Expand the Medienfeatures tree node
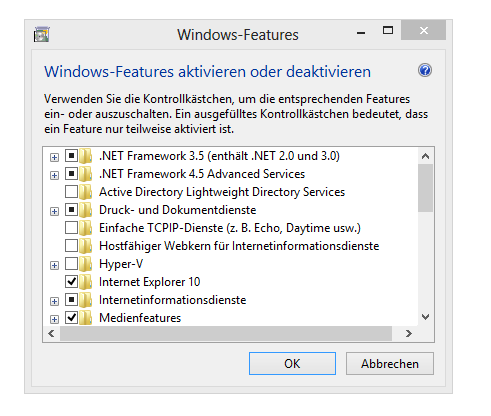 click(x=54, y=319)
